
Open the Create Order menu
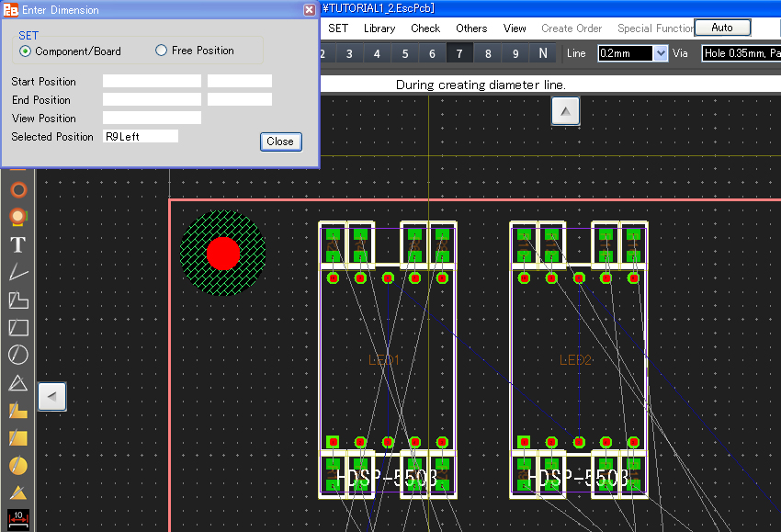pos(572,28)
